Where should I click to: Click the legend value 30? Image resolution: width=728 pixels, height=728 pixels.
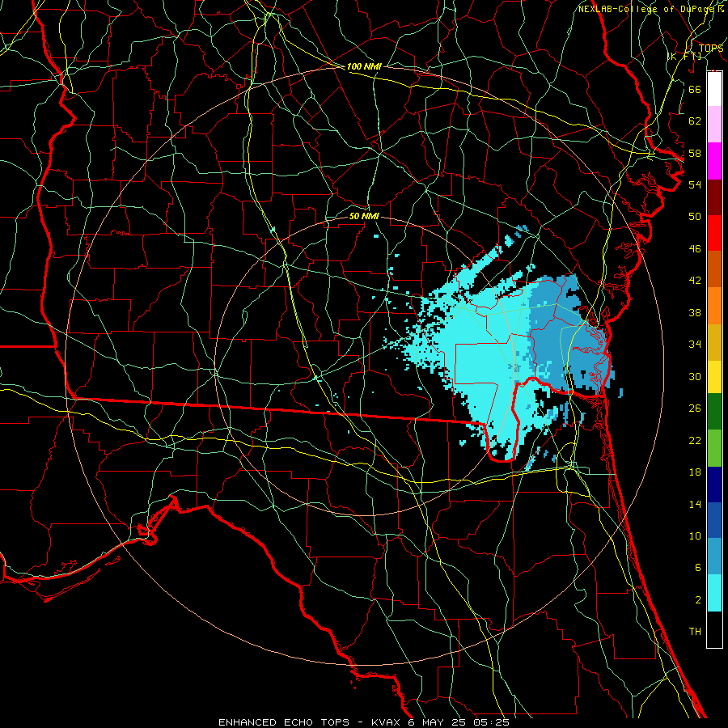pos(695,376)
